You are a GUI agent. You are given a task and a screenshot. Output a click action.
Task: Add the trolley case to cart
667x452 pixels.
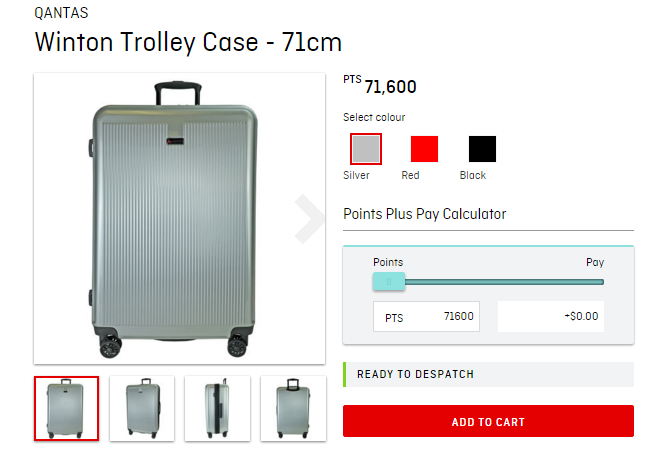coord(488,421)
